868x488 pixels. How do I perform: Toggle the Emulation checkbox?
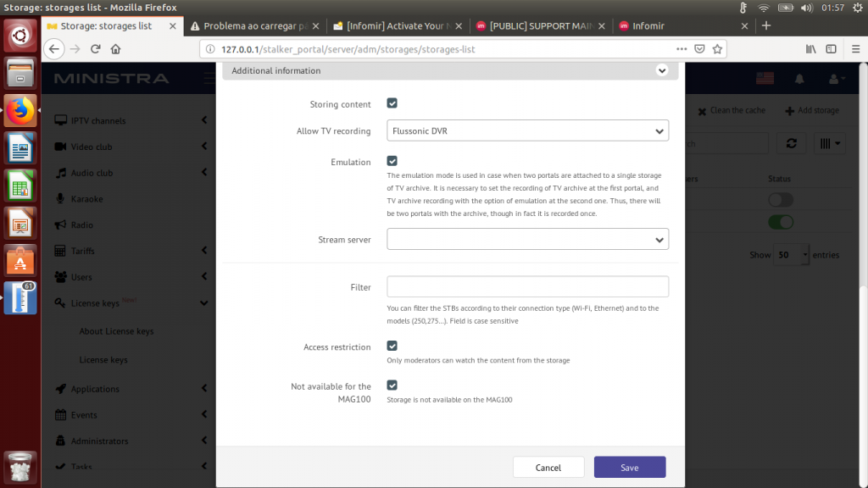[x=392, y=160]
